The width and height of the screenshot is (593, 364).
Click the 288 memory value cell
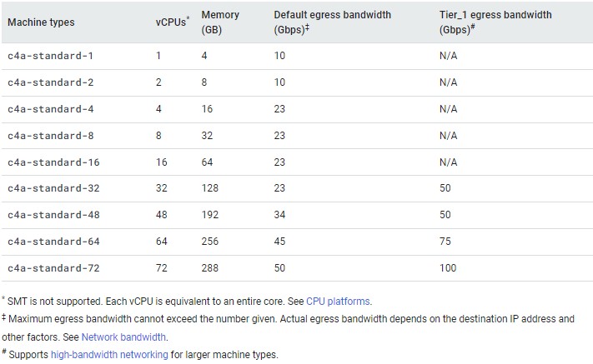click(210, 268)
